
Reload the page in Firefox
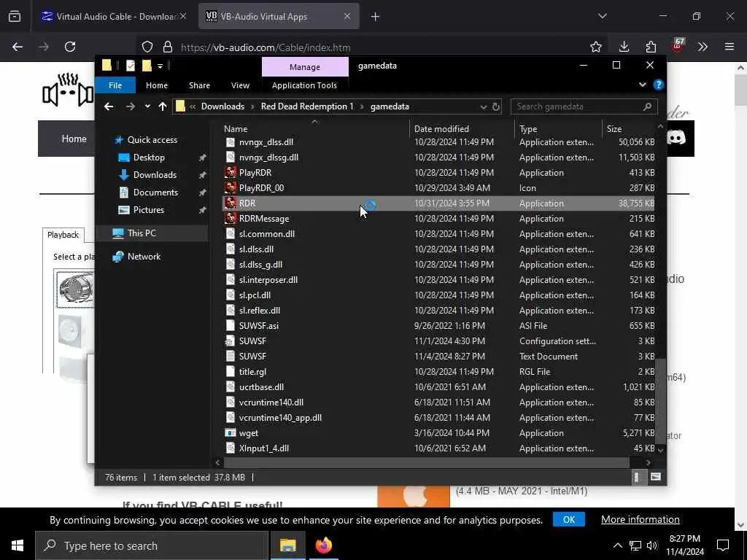pyautogui.click(x=70, y=47)
